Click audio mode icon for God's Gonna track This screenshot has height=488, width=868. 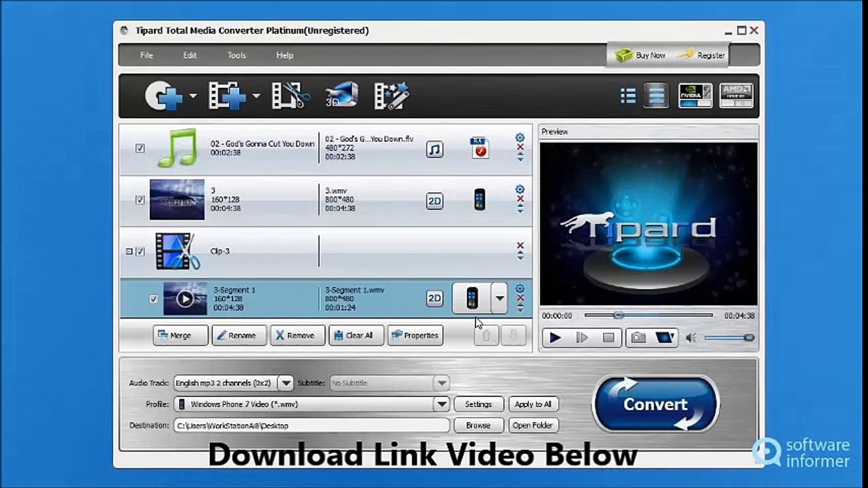pyautogui.click(x=434, y=149)
